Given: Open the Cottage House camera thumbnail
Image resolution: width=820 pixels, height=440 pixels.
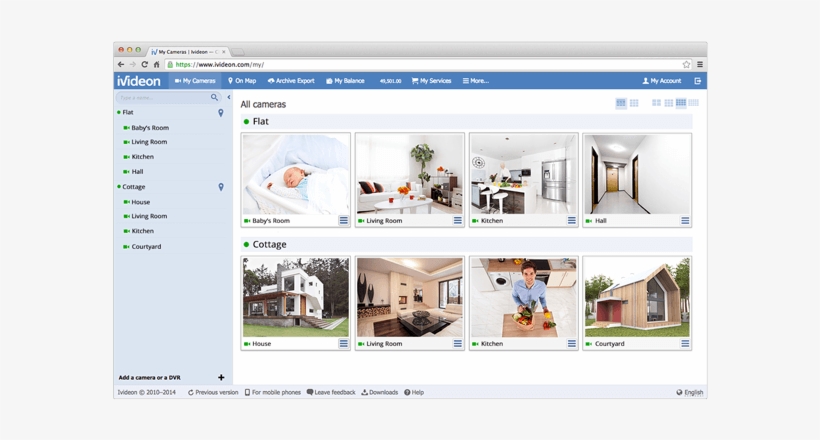Looking at the screenshot, I should (296, 297).
